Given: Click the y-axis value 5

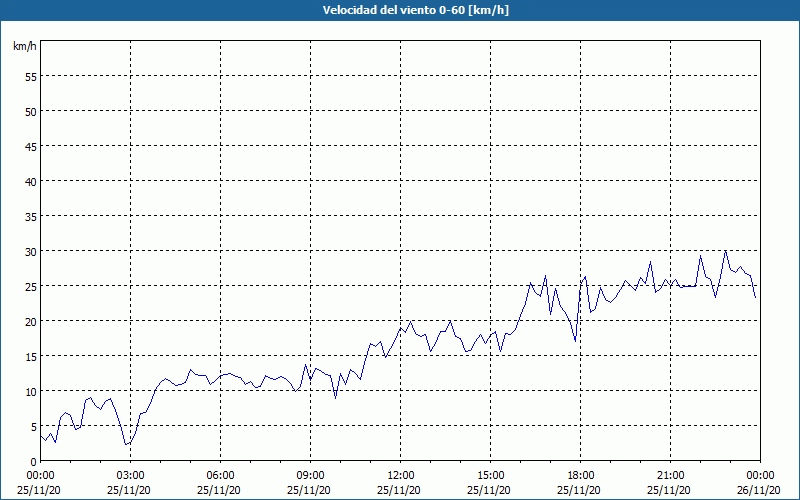Looking at the screenshot, I should click(34, 427).
